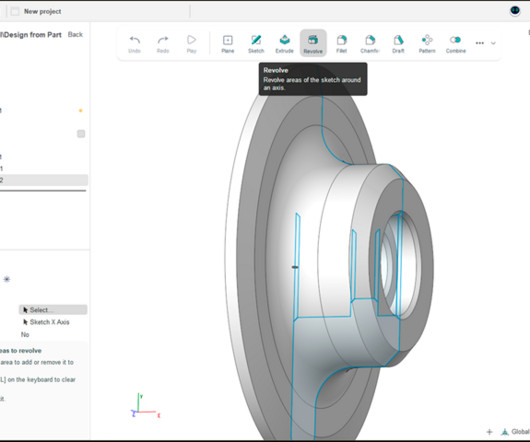Click the plus icon near Global

coord(489,432)
